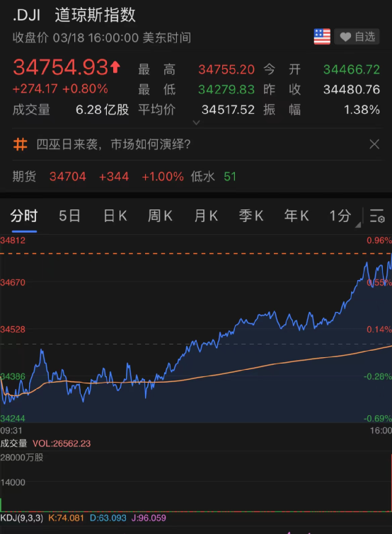Screen dimensions: 392x534
Task: Tap the average price 34517.52
Action: [228, 110]
